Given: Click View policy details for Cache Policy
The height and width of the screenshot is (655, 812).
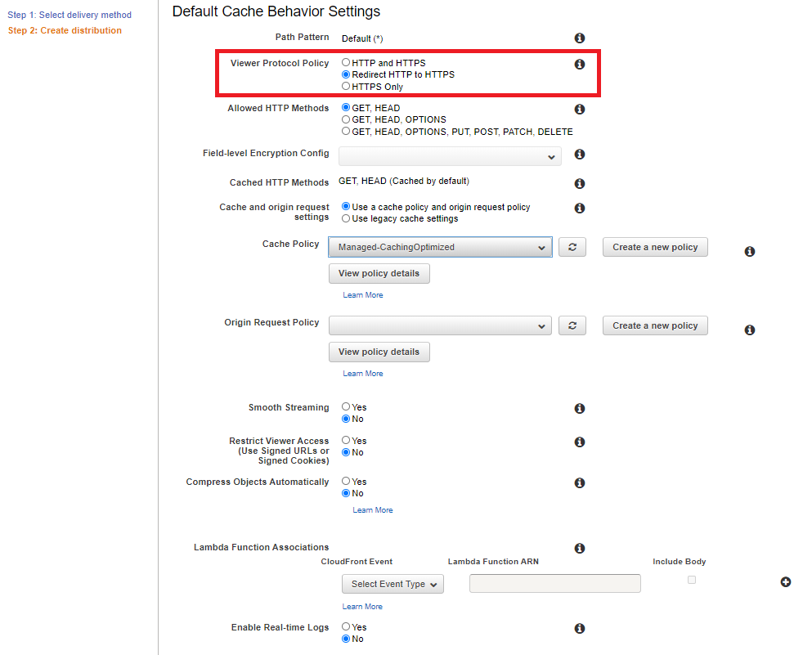Looking at the screenshot, I should pyautogui.click(x=379, y=273).
